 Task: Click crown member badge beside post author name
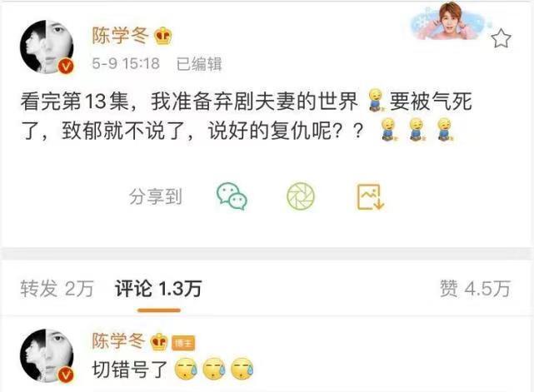(163, 36)
